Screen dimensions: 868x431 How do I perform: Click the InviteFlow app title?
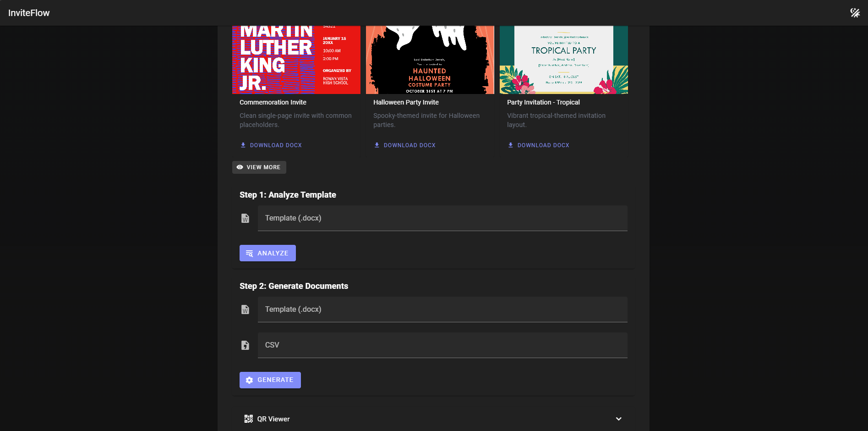(29, 13)
